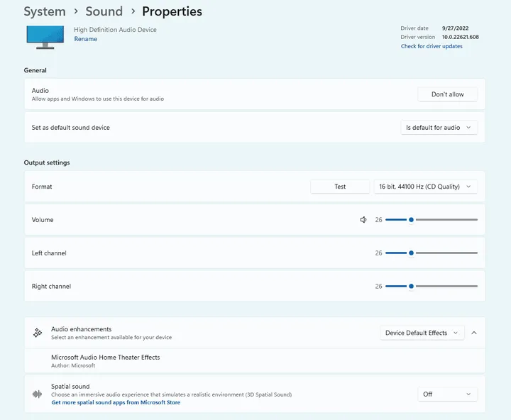511x420 pixels.
Task: Open Get more spatial sound apps link
Action: pos(116,402)
